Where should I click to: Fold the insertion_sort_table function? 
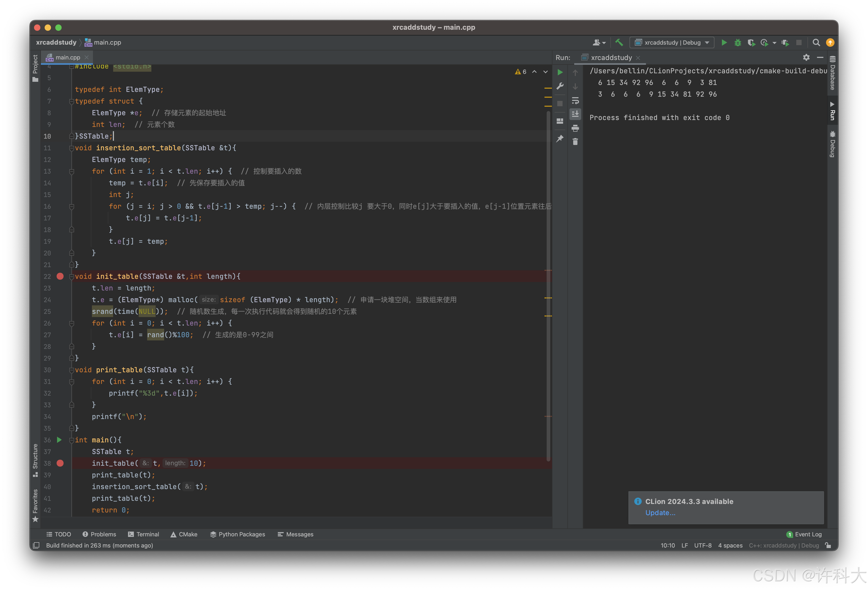[71, 148]
